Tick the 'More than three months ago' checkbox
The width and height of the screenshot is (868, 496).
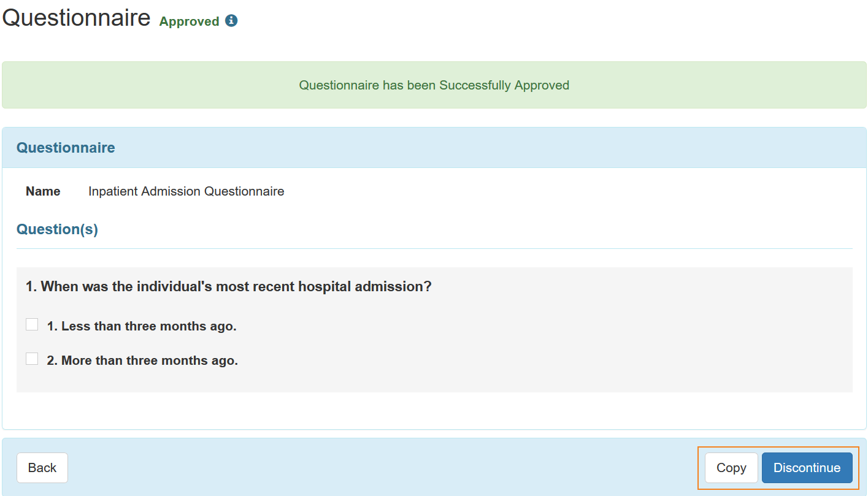32,359
